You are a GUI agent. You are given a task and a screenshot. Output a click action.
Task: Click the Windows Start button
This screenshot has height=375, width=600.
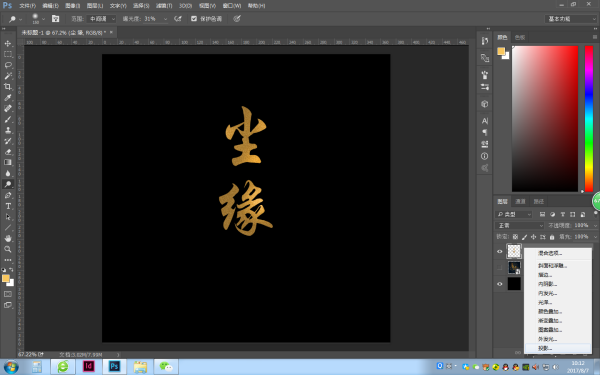click(x=11, y=367)
